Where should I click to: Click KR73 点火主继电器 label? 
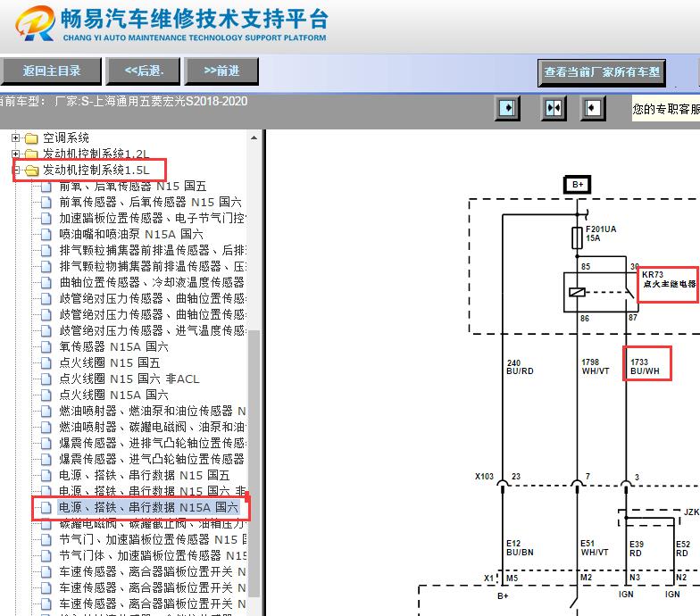pyautogui.click(x=668, y=279)
